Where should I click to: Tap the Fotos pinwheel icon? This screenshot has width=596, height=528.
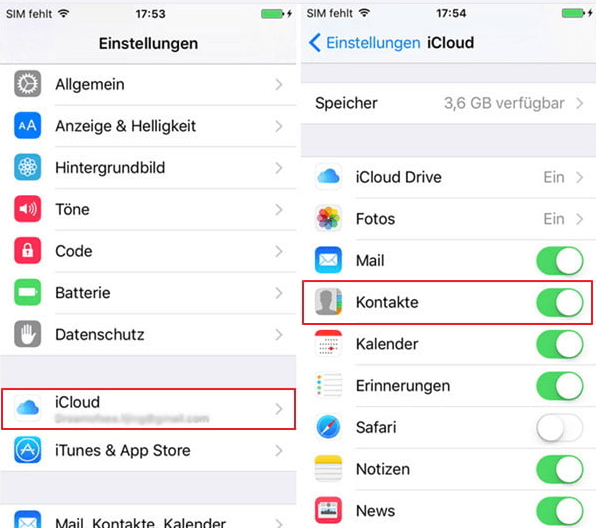tap(328, 219)
